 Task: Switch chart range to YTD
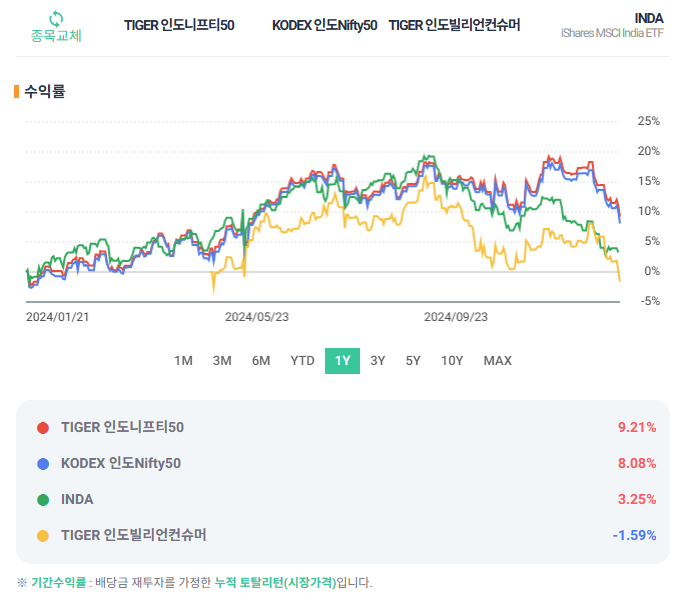point(302,361)
